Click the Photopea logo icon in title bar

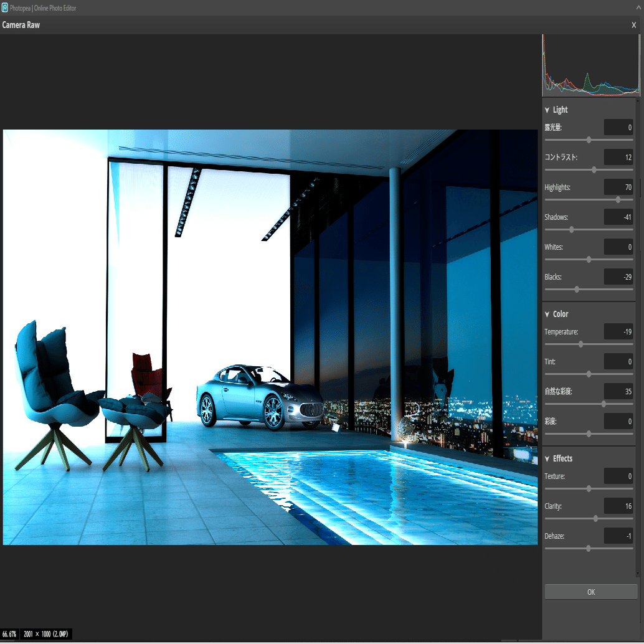tap(4, 8)
